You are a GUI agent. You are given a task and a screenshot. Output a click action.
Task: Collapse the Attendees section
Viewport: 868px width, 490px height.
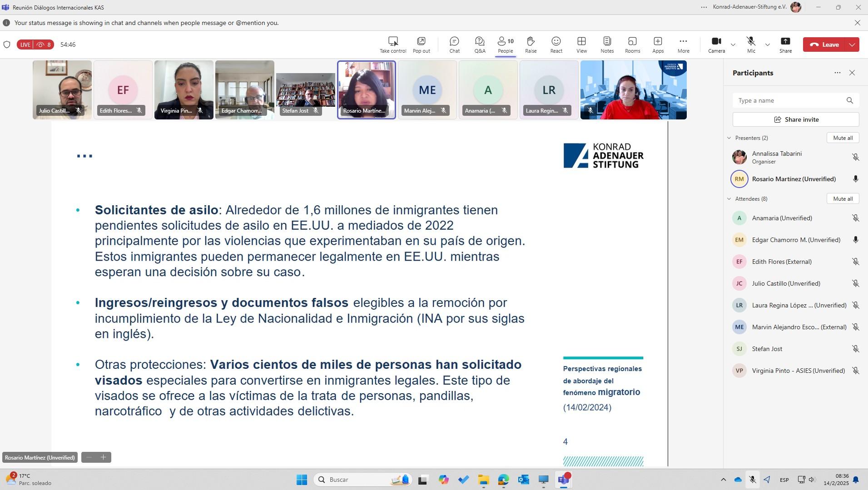point(729,199)
